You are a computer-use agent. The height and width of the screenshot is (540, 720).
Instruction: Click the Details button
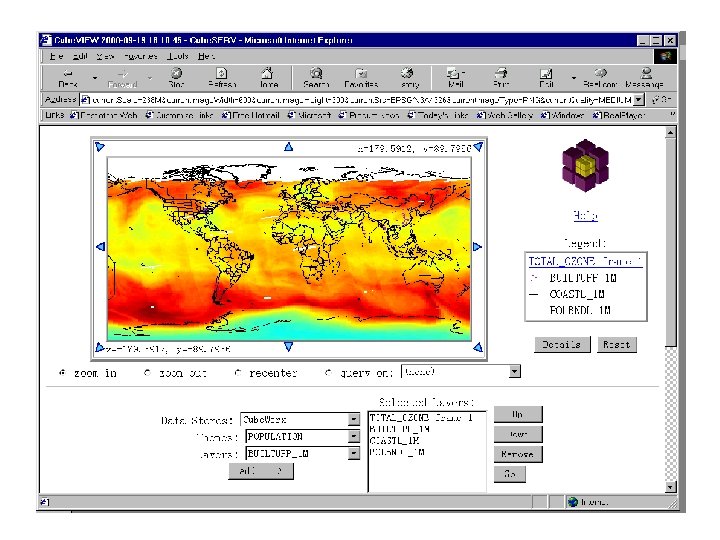562,344
